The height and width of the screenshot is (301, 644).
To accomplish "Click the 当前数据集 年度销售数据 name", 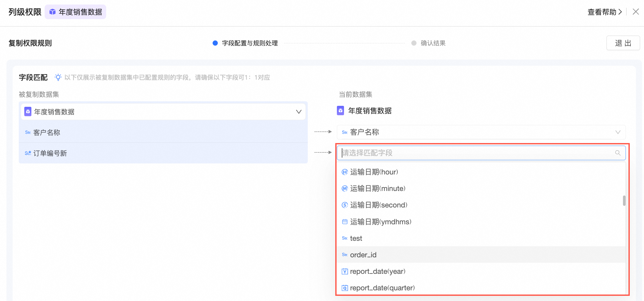I will point(370,111).
